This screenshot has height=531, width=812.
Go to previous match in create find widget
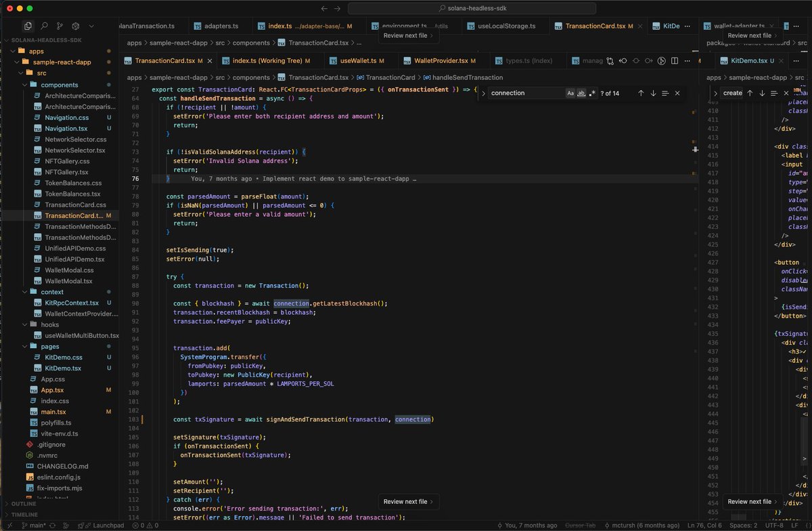coord(750,93)
